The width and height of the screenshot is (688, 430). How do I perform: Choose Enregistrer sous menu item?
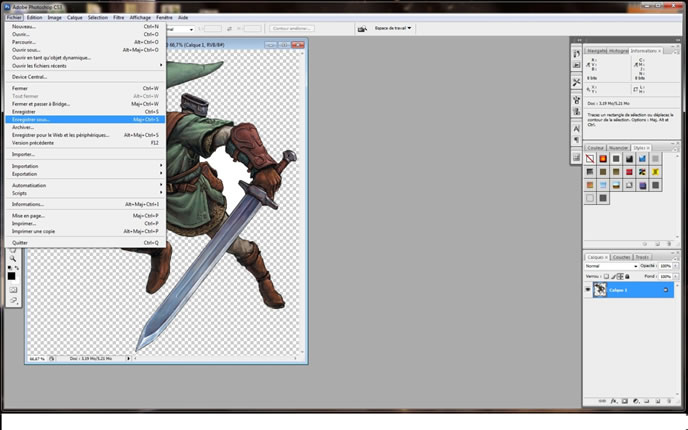tap(86, 119)
